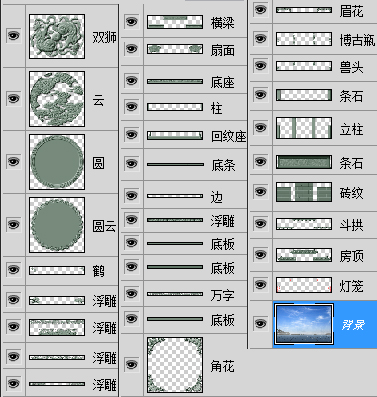Hide the 砖纹 layer
Screen dimensions: 377x397
[x=261, y=192]
